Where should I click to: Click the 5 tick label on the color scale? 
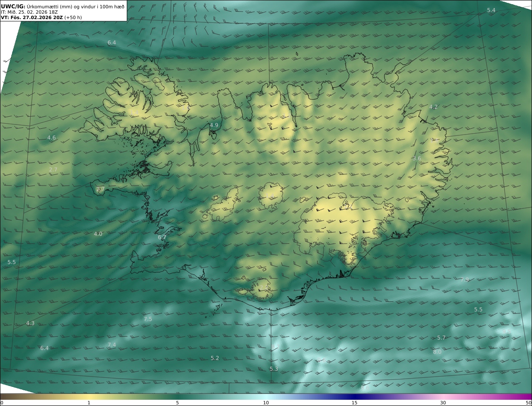pos(177,403)
